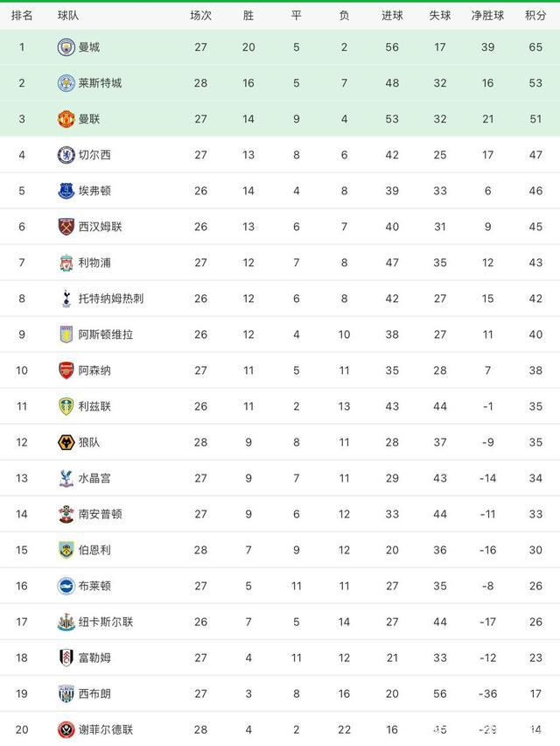Image resolution: width=560 pixels, height=746 pixels.
Task: Click the Leicester City club crest
Action: (x=66, y=83)
